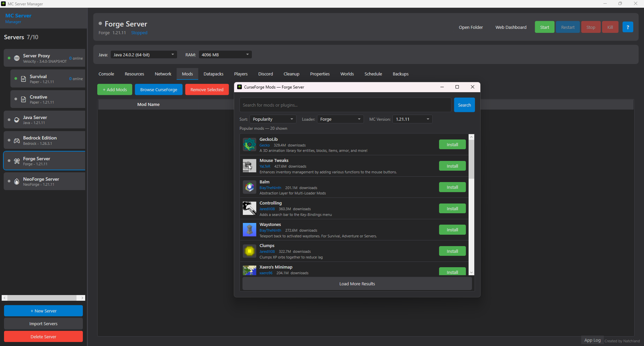
Task: Open help via the question mark button
Action: (628, 27)
